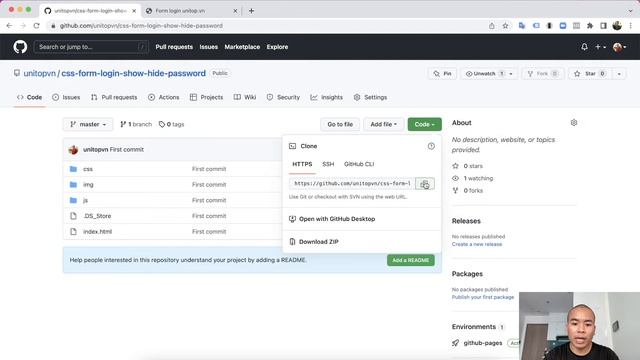Open the repository Settings tab
Screen dimensions: 640x360
point(370,97)
